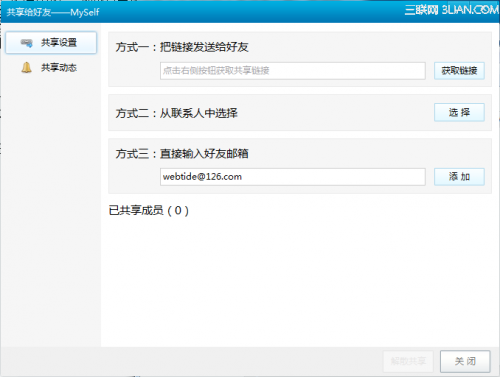Click the bell icon beside 共享动态
The width and height of the screenshot is (500, 377).
click(x=26, y=68)
